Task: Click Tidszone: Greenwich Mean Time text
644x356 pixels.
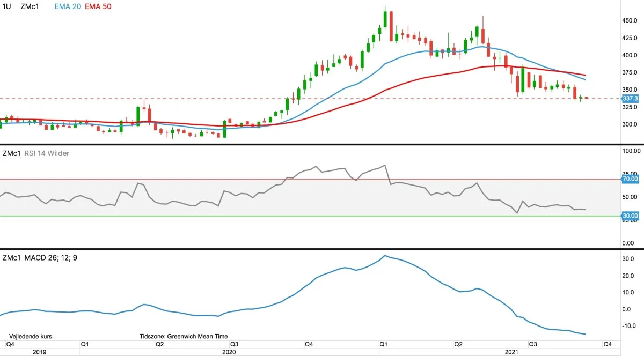Action: coord(183,337)
